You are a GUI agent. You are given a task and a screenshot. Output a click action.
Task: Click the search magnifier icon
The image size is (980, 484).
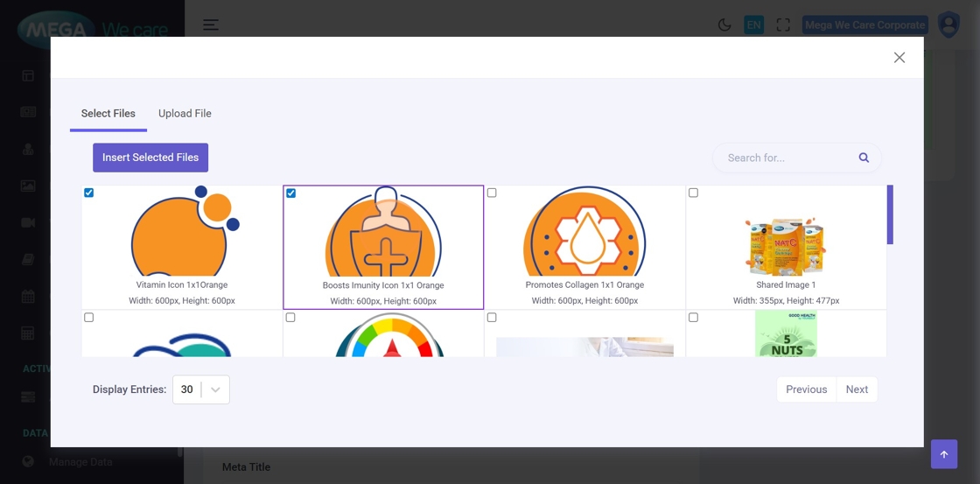(864, 158)
